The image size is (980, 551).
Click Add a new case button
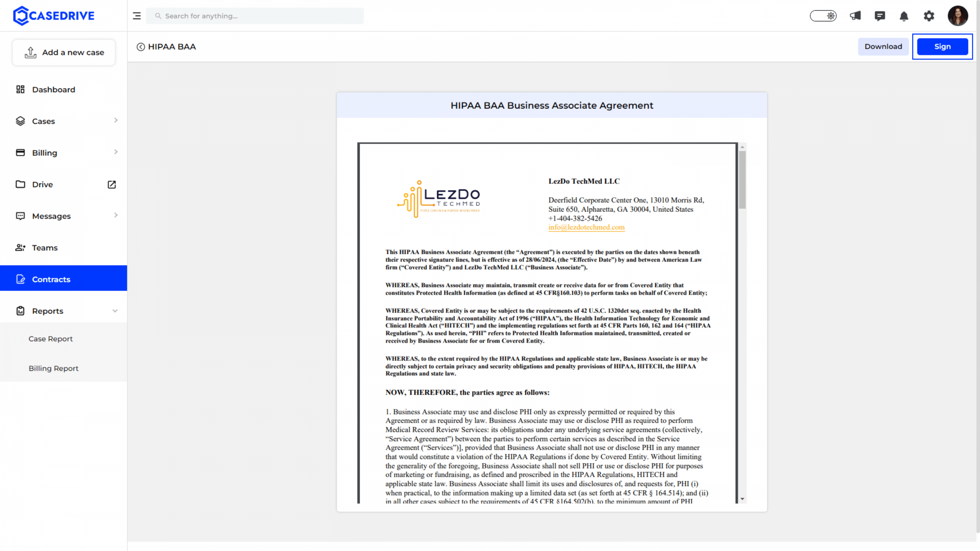tap(64, 52)
